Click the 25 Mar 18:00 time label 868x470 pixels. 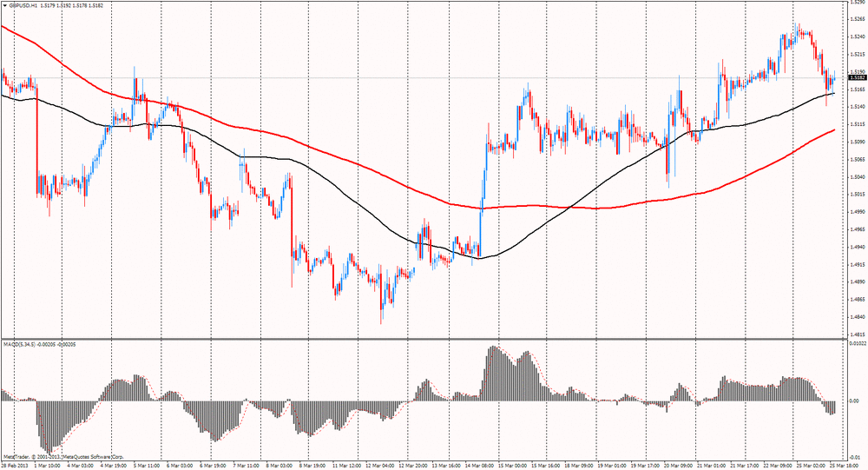(x=844, y=466)
